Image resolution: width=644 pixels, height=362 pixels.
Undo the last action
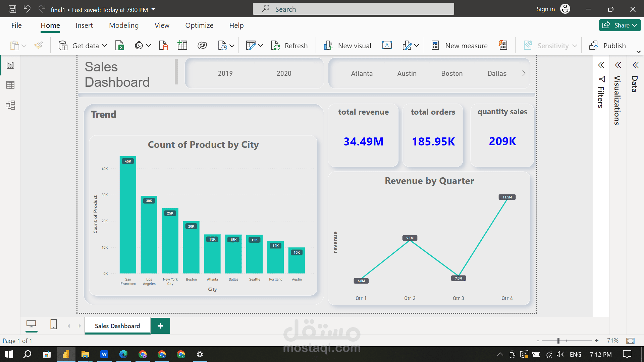[27, 9]
